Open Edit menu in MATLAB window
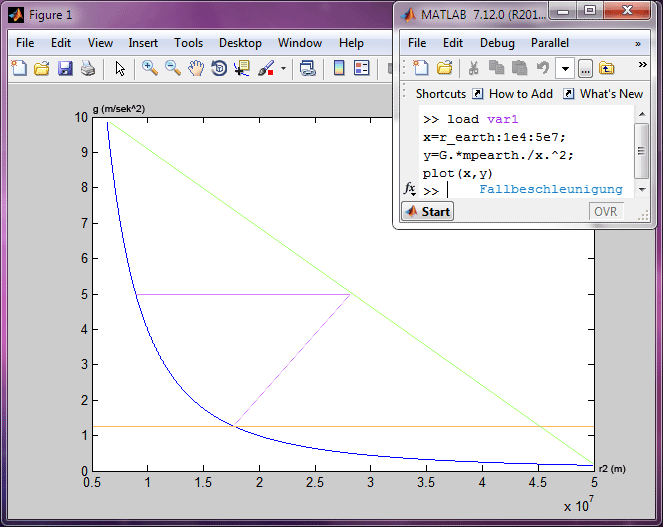 tap(453, 43)
